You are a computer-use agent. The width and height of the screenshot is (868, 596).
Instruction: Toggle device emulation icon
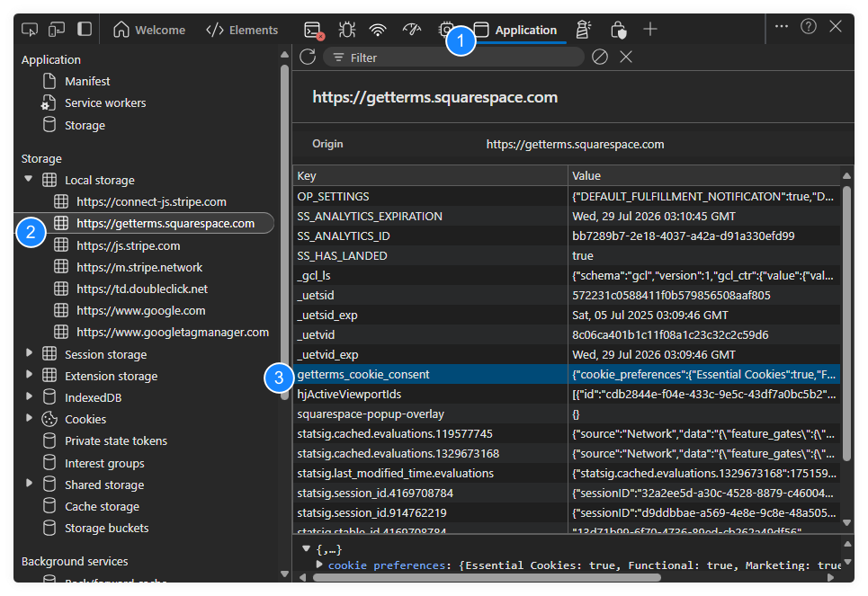(57, 30)
